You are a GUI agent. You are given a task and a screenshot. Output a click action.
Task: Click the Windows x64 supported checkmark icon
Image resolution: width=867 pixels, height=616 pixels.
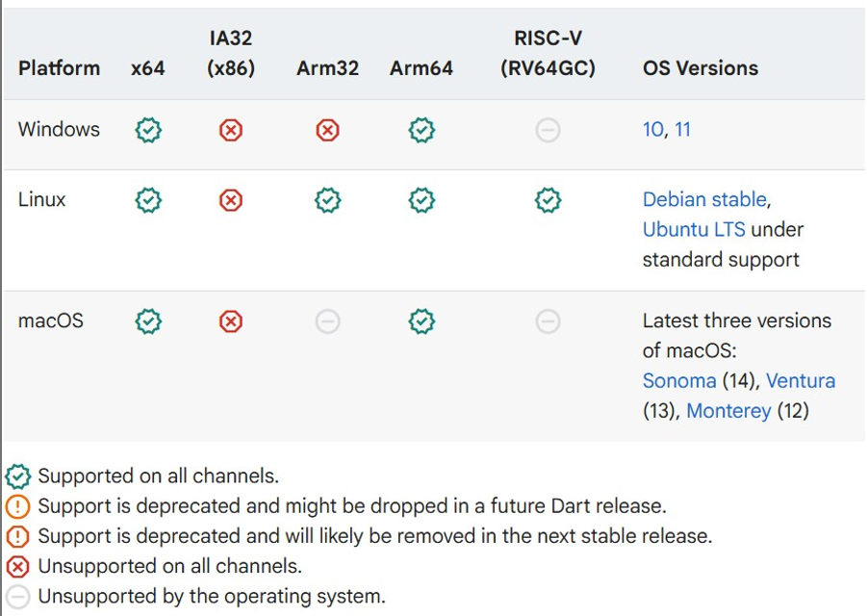click(148, 130)
